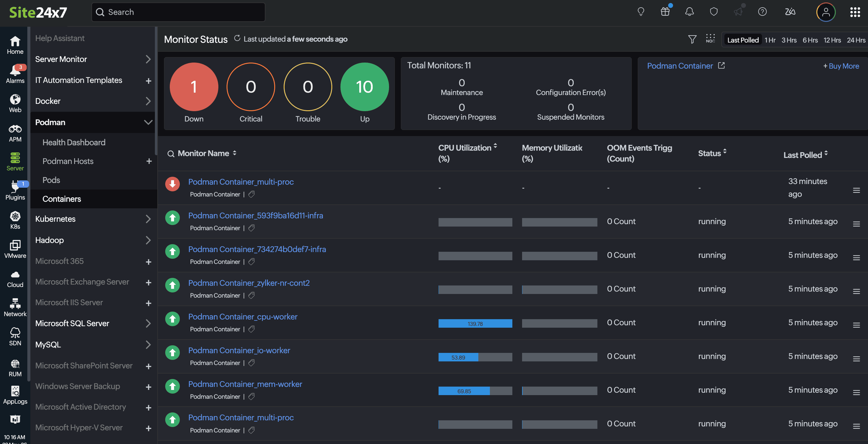
Task: Open the RUM section
Action: point(15,368)
